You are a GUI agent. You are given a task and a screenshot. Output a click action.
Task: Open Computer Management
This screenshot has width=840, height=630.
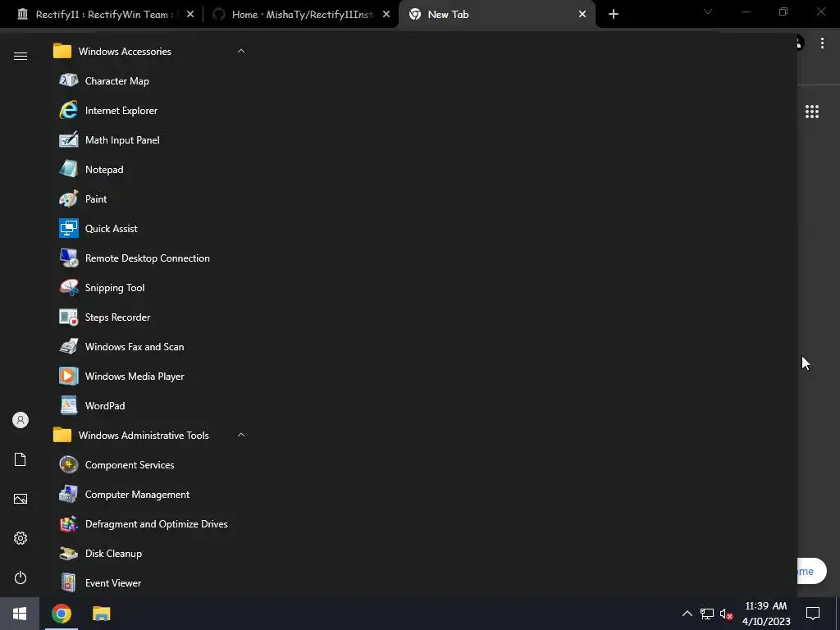coord(150,494)
